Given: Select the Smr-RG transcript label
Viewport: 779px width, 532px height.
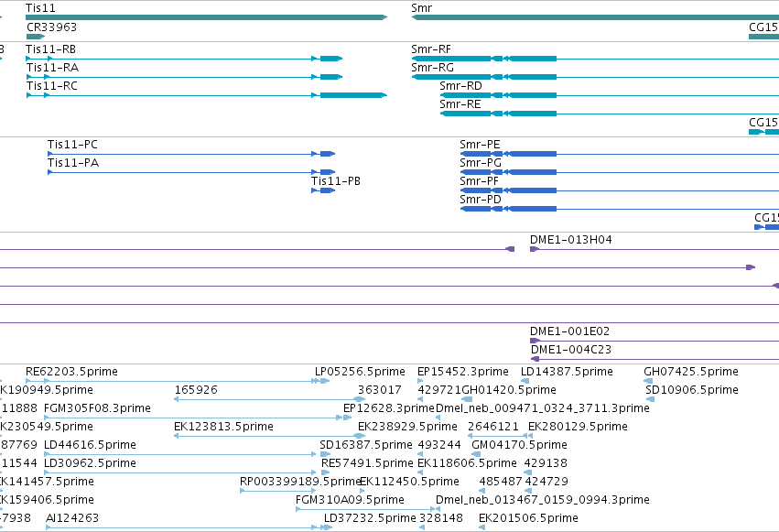Looking at the screenshot, I should (x=433, y=68).
